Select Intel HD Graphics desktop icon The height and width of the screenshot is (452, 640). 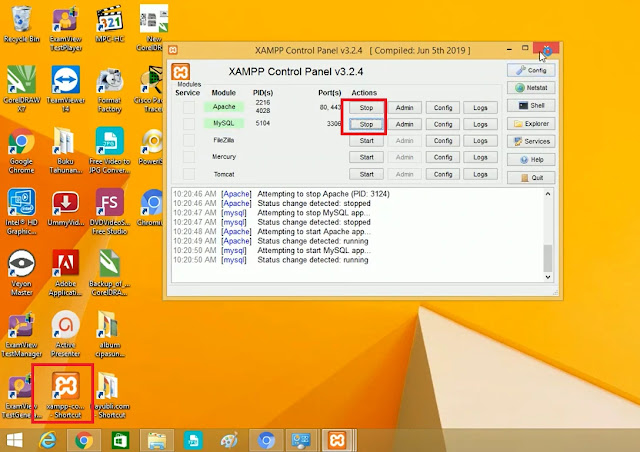(21, 212)
